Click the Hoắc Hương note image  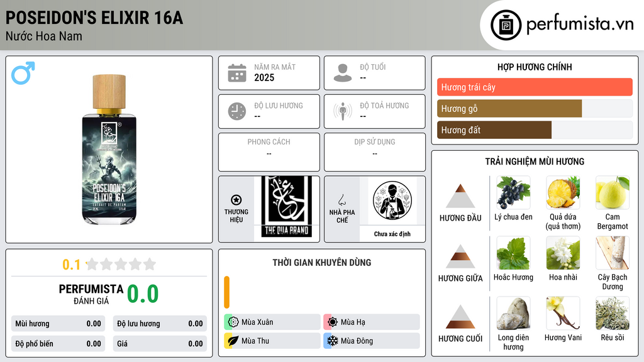point(513,253)
